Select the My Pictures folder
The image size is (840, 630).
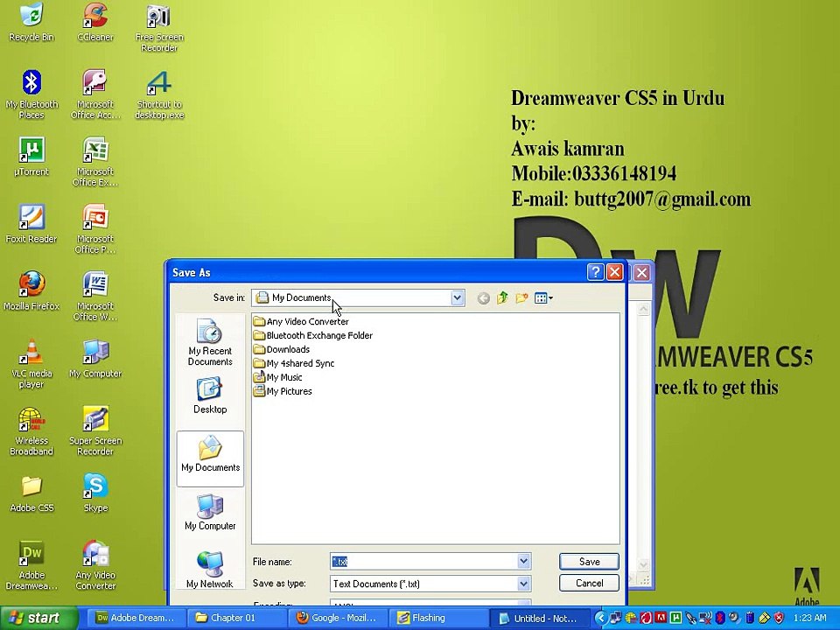(283, 391)
